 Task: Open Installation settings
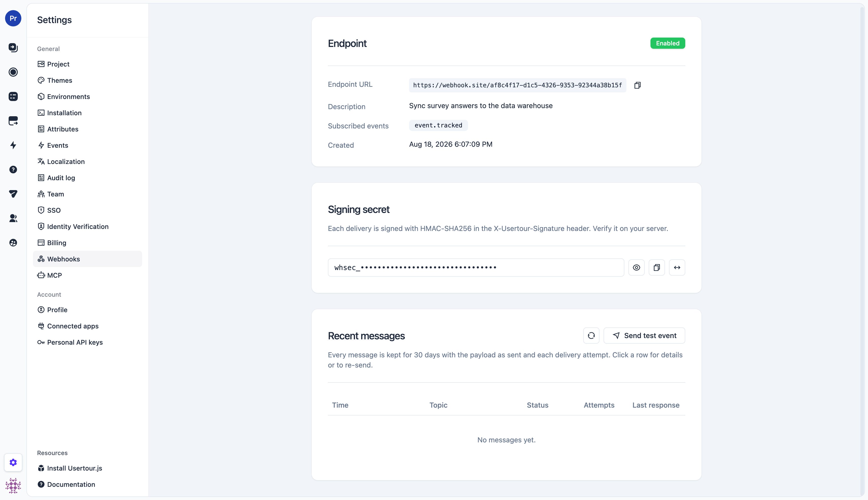coord(87,113)
